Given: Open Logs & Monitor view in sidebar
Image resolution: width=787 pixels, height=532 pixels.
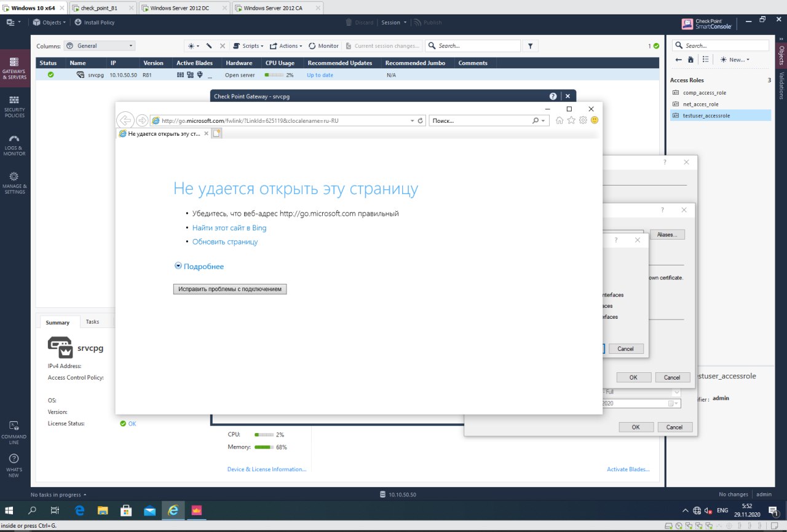Looking at the screenshot, I should click(14, 145).
